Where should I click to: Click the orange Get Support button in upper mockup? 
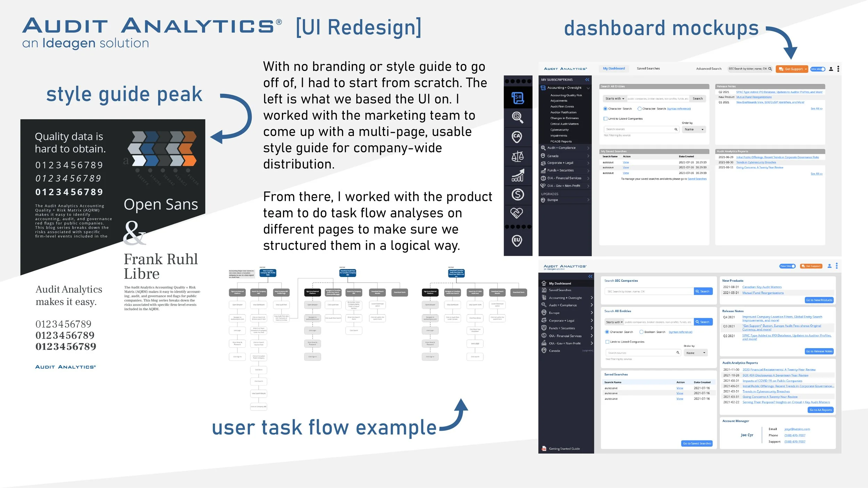click(792, 69)
